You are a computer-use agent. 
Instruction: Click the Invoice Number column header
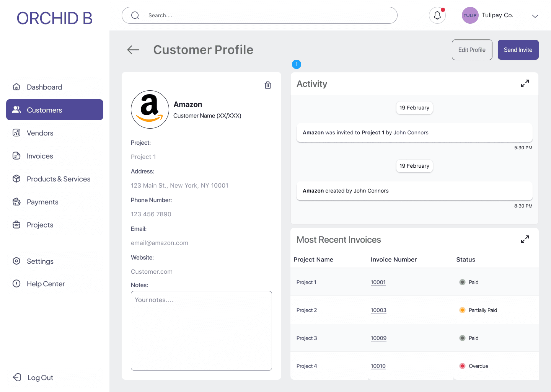click(394, 260)
